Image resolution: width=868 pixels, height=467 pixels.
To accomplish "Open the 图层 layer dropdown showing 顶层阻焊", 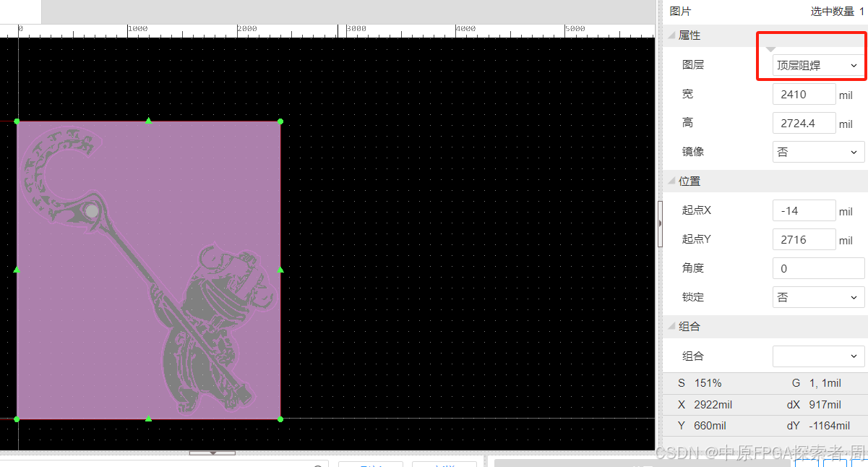I will (818, 65).
